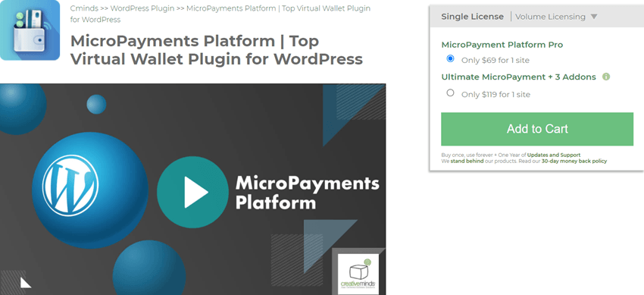The height and width of the screenshot is (295, 644).
Task: Click the info icon beside Ultimate MicroPayment
Action: 606,77
